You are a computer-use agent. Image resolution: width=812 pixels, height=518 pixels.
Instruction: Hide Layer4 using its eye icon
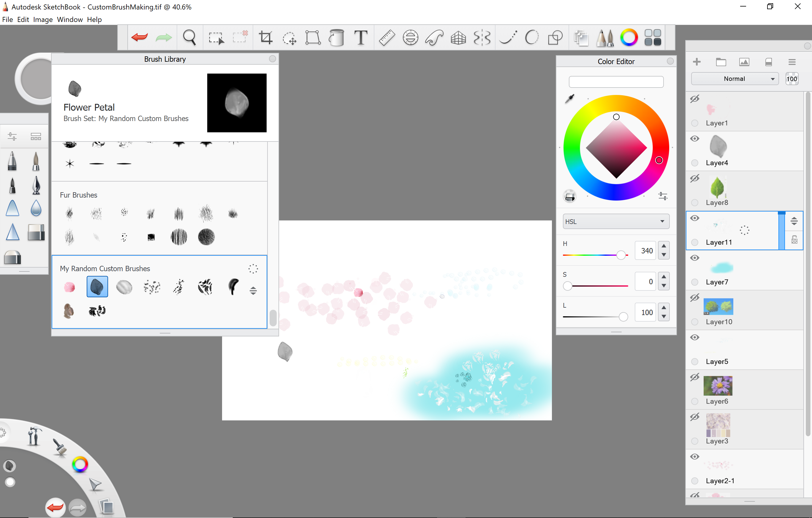click(x=695, y=139)
